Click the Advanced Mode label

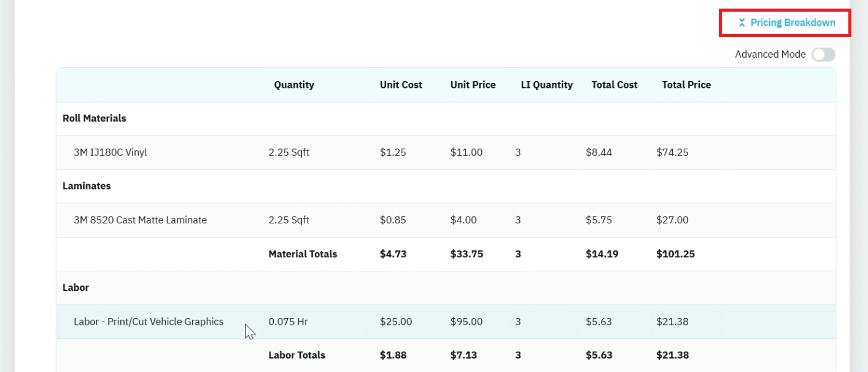770,54
